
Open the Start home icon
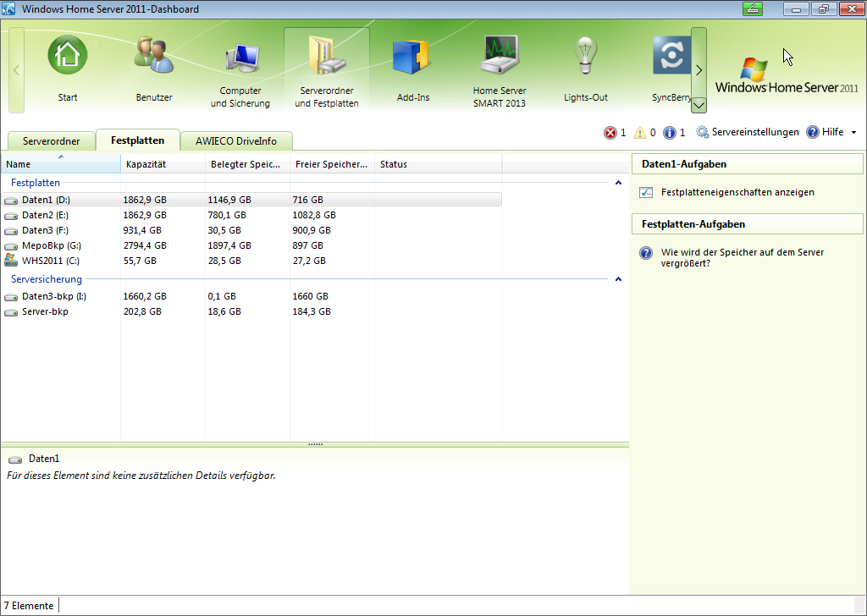point(68,55)
